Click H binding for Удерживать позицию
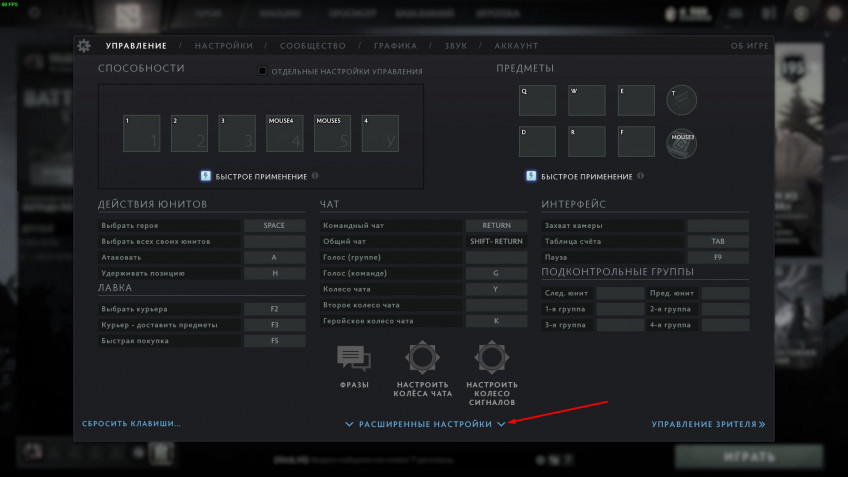Screen dimensions: 848x477 (x=275, y=273)
